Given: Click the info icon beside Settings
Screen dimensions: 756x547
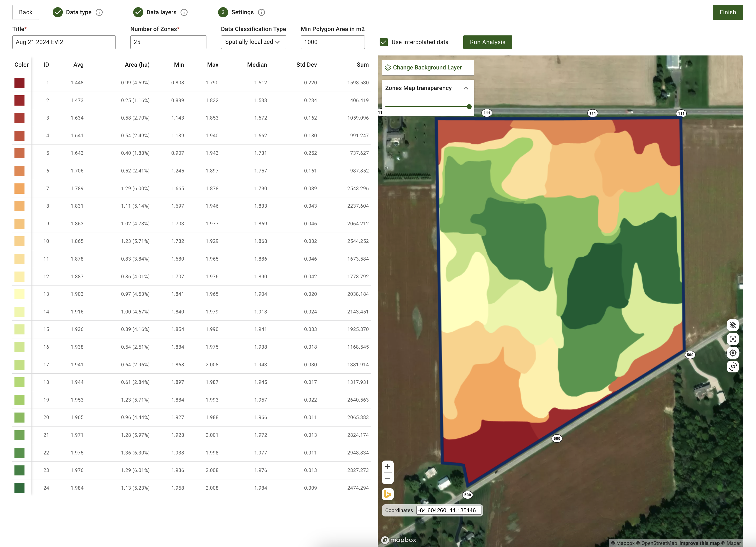Looking at the screenshot, I should [262, 12].
